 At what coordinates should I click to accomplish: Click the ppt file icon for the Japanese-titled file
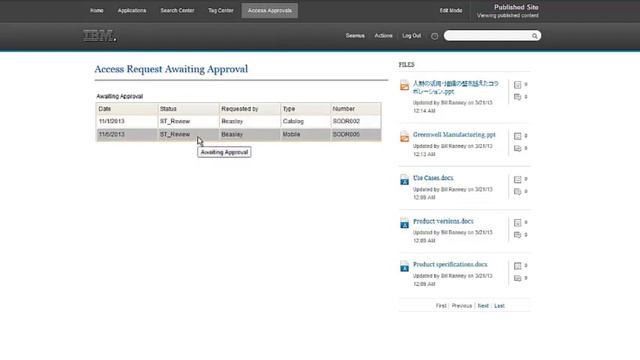404,85
